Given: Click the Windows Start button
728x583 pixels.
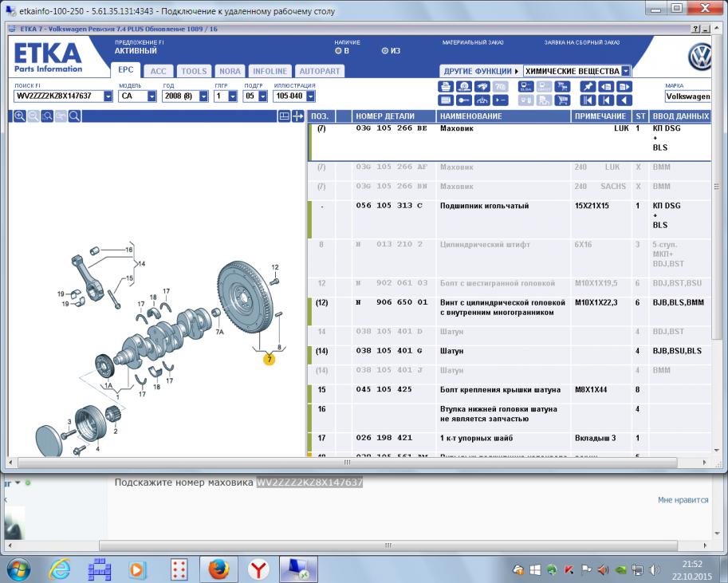Looking at the screenshot, I should pyautogui.click(x=18, y=569).
